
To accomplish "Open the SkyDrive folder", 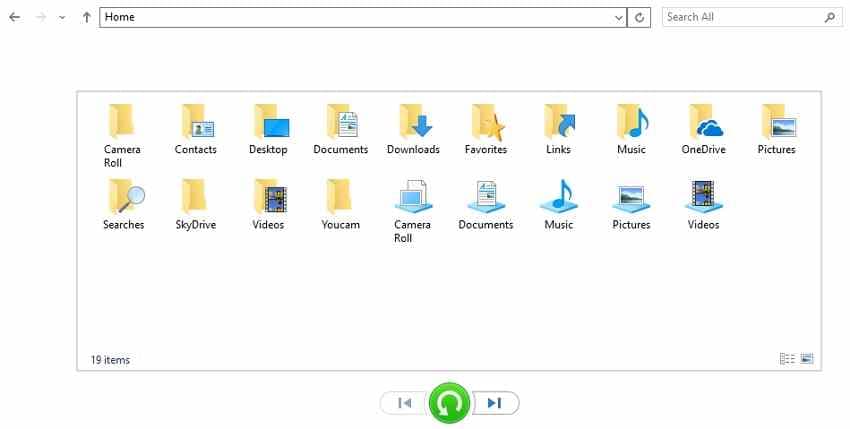I will pos(196,204).
